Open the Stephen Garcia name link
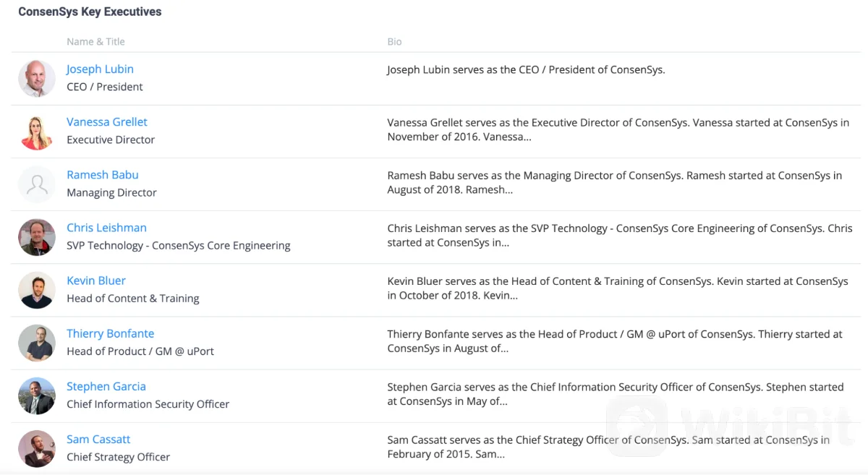 [x=106, y=386]
